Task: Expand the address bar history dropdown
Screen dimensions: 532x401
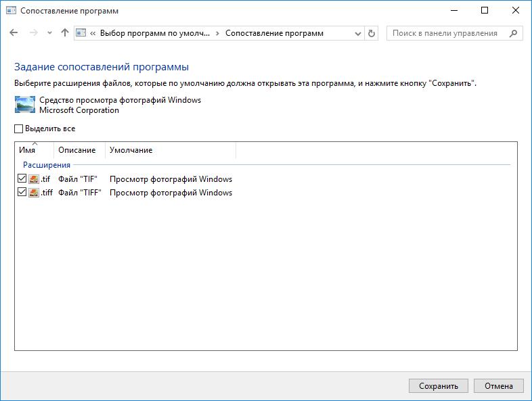Action: click(357, 33)
